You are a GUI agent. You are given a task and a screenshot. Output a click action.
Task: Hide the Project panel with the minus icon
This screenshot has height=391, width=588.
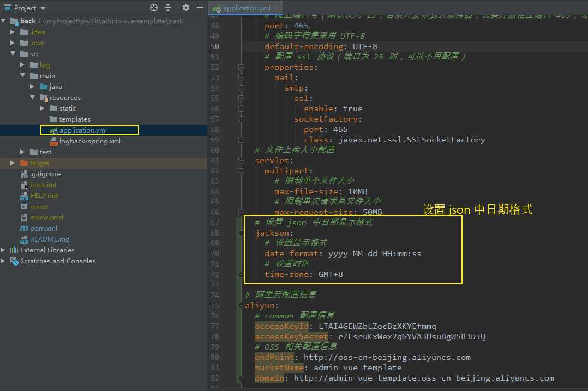pyautogui.click(x=200, y=8)
